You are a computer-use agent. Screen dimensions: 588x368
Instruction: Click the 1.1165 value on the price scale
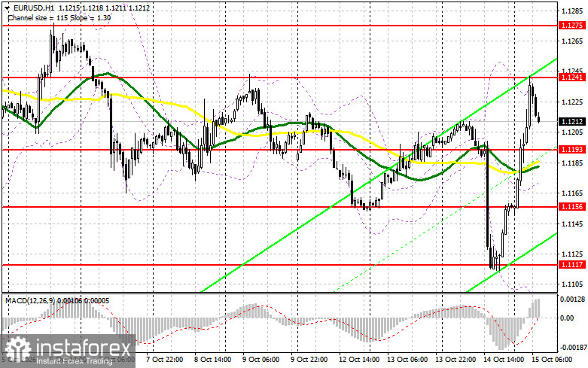(x=572, y=193)
